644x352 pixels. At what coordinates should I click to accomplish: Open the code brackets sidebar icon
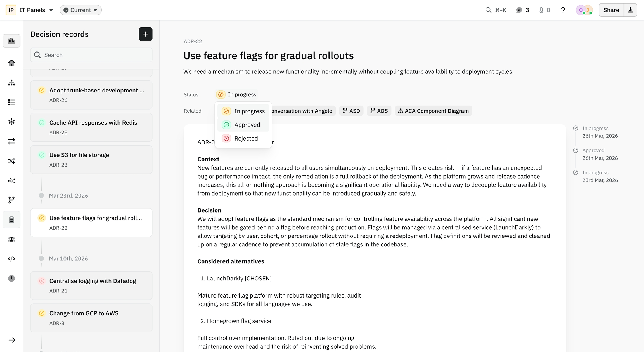click(11, 259)
